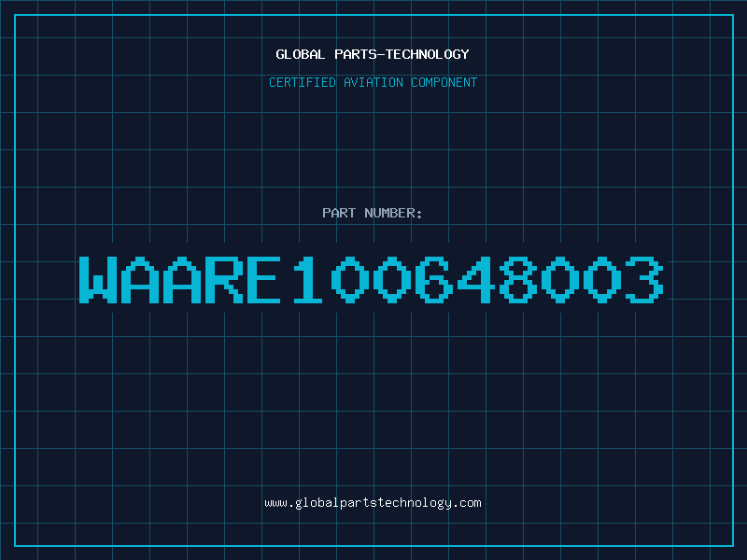
Task: Click the word GLOBAL in the header
Action: 301,55
